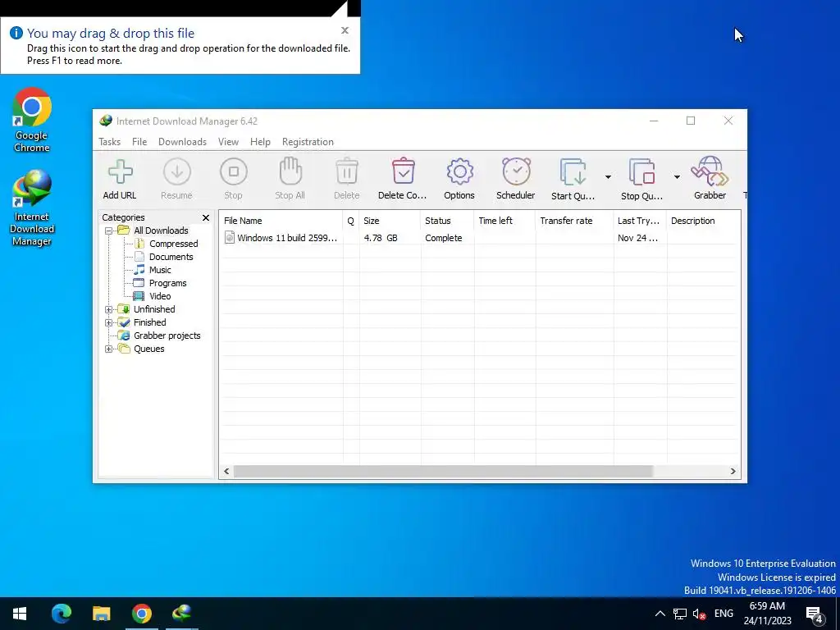Expand the Unfinished tree node

point(109,309)
